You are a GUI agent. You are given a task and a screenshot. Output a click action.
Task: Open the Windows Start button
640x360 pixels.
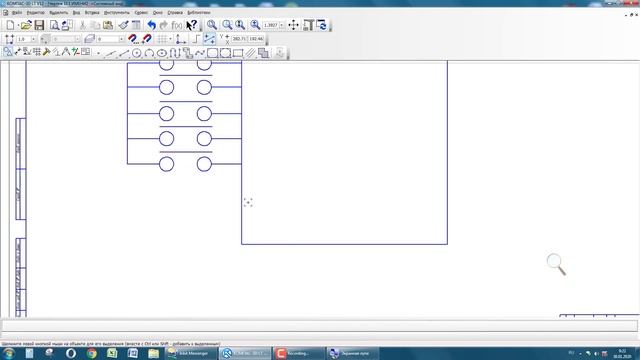(9, 353)
